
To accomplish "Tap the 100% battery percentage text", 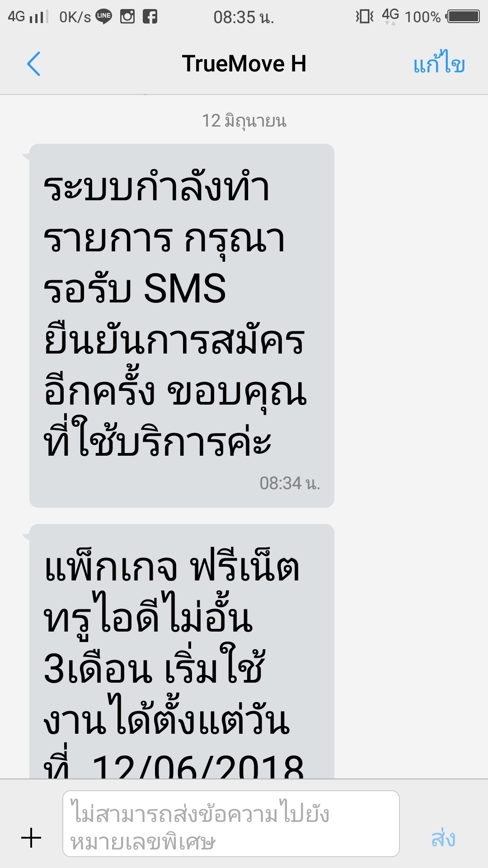I will [422, 17].
